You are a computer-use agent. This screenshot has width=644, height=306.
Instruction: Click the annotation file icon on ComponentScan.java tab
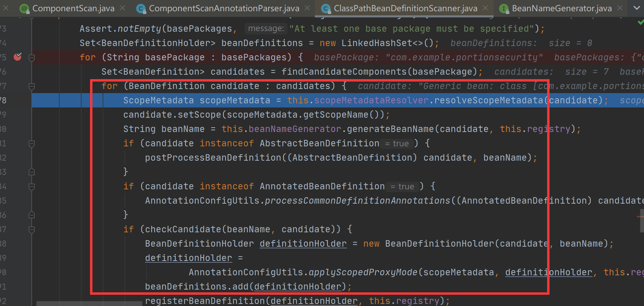pyautogui.click(x=25, y=9)
